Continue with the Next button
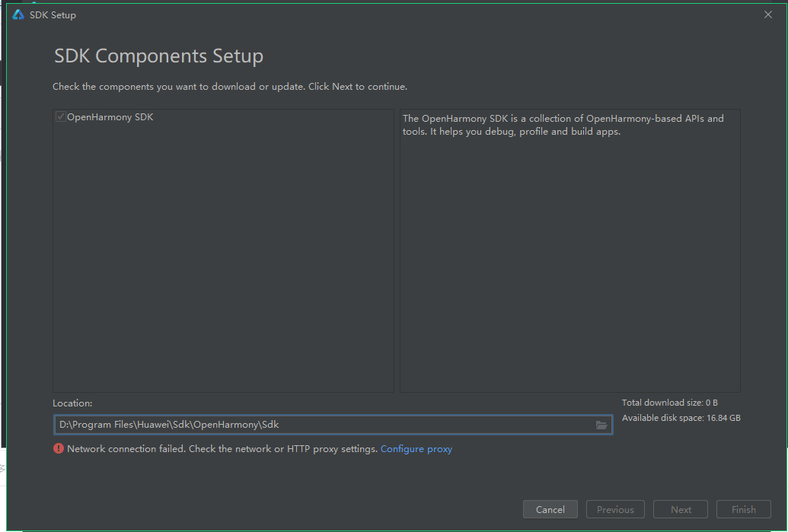 tap(681, 509)
